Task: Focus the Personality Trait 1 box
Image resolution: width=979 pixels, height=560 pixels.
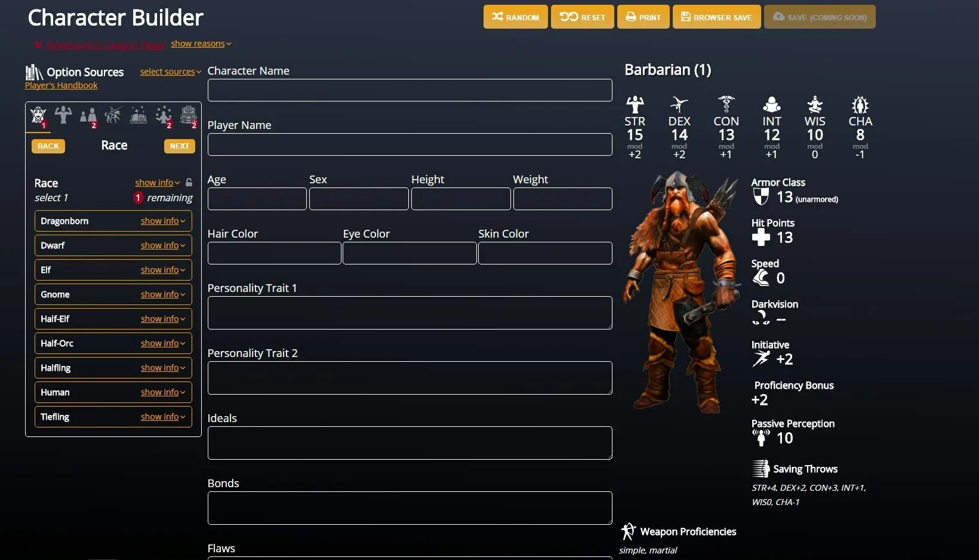Action: coord(410,313)
